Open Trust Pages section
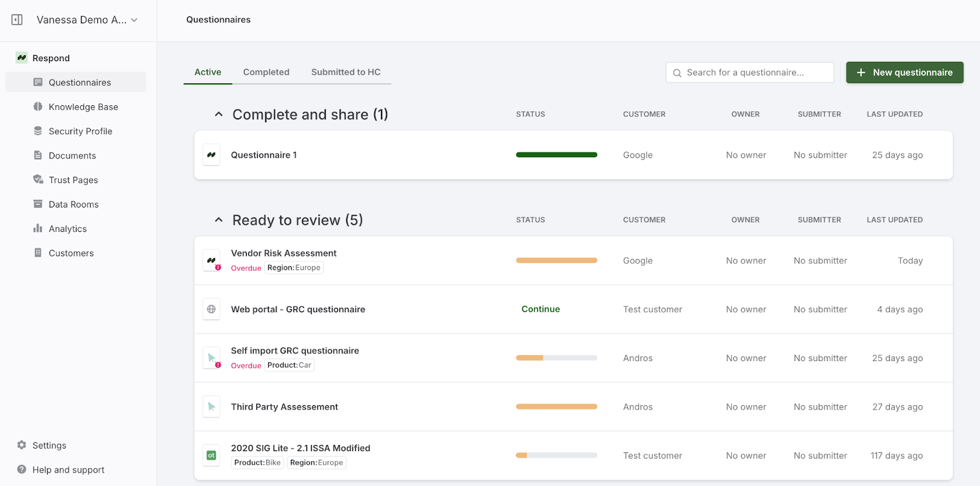The image size is (980, 486). pos(73,180)
